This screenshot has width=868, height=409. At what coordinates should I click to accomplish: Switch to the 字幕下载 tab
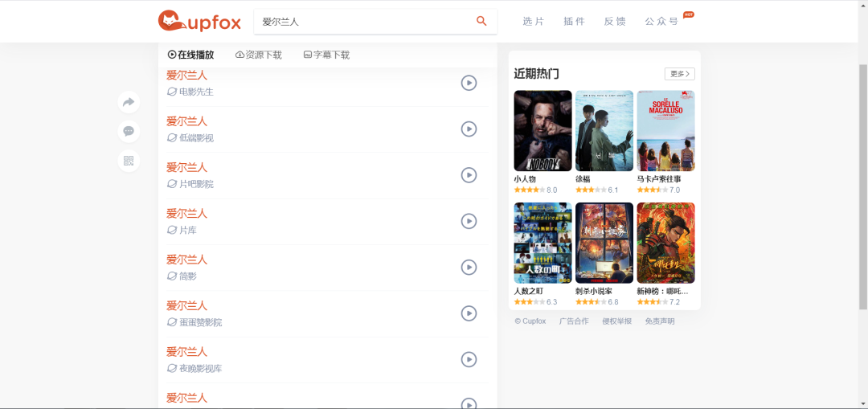click(326, 55)
